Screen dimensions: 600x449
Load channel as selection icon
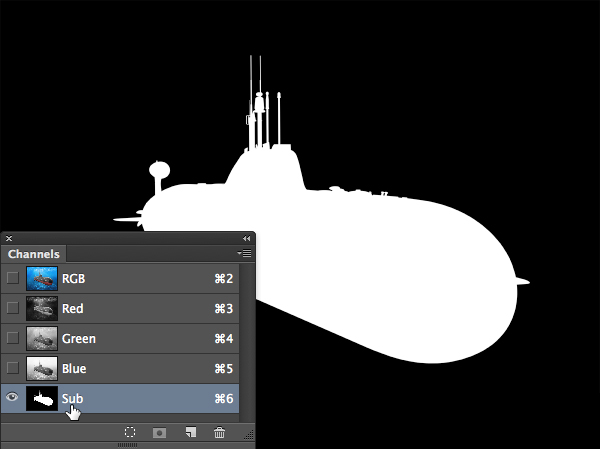(130, 432)
